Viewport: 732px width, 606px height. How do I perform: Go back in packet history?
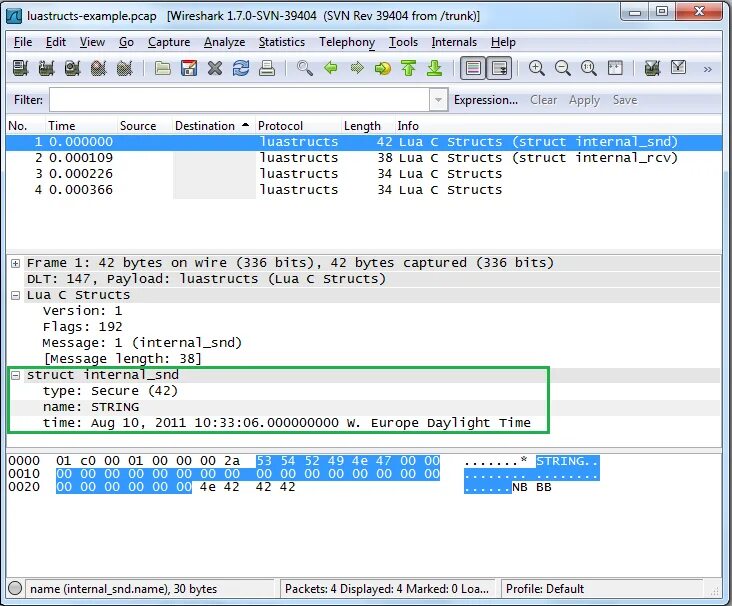click(x=331, y=68)
